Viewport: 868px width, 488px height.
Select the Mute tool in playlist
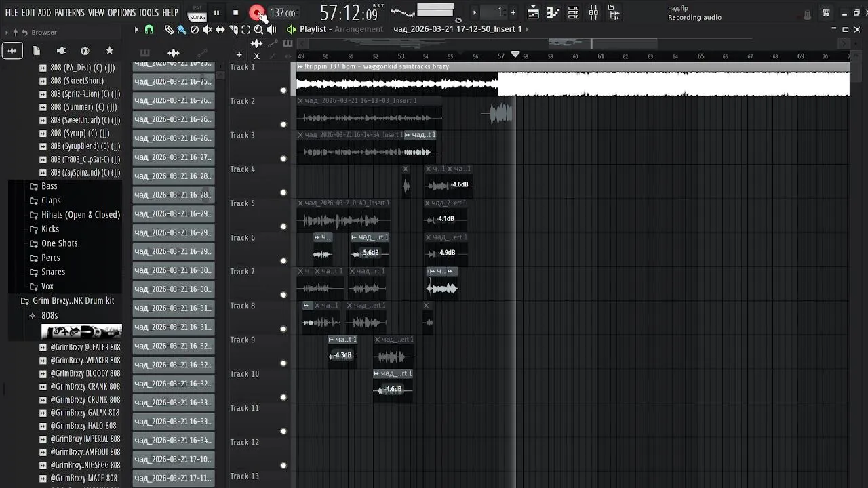[208, 30]
